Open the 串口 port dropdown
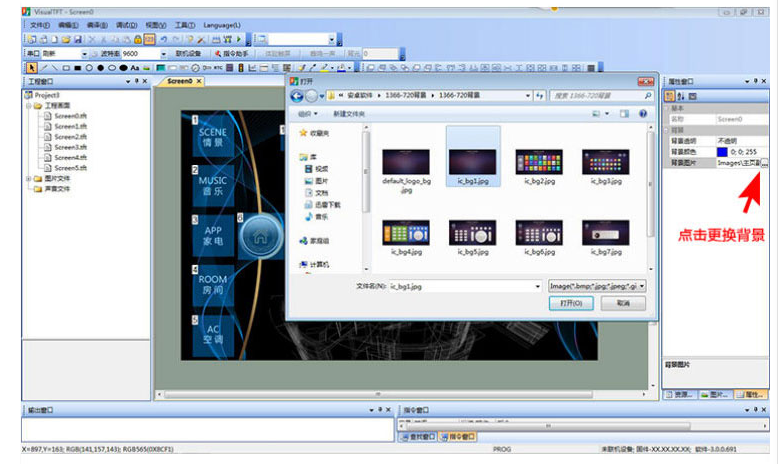This screenshot has height=464, width=778. click(x=84, y=54)
